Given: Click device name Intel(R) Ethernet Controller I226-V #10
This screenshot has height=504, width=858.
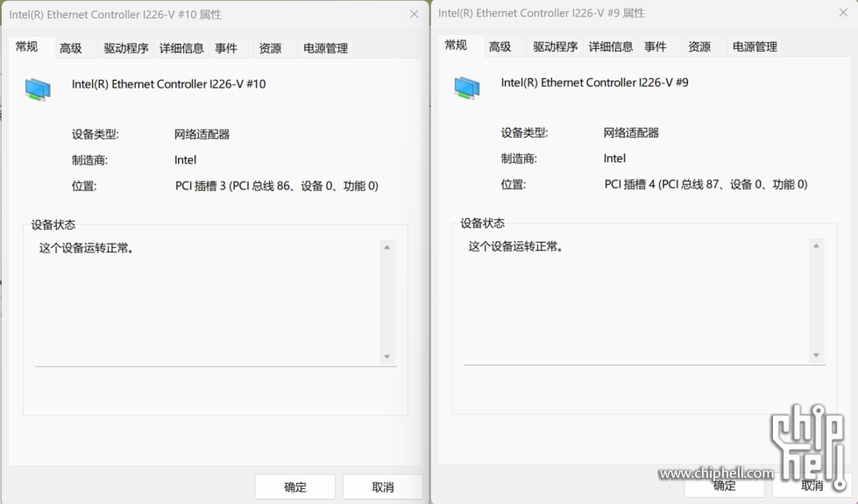Looking at the screenshot, I should coord(168,84).
